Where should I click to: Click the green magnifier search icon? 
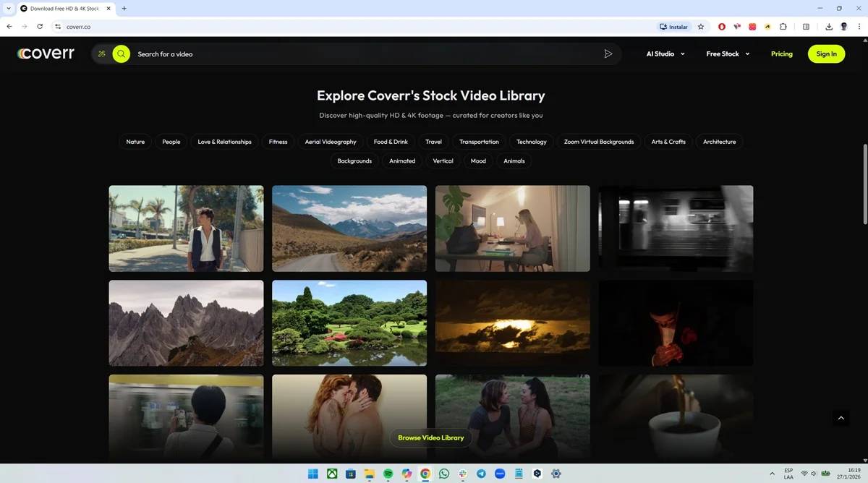coord(121,54)
